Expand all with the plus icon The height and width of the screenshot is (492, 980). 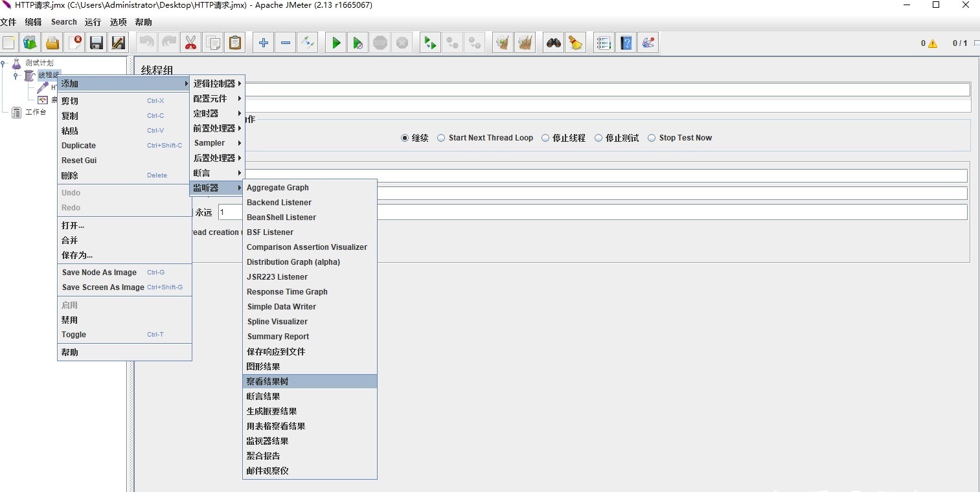[263, 43]
